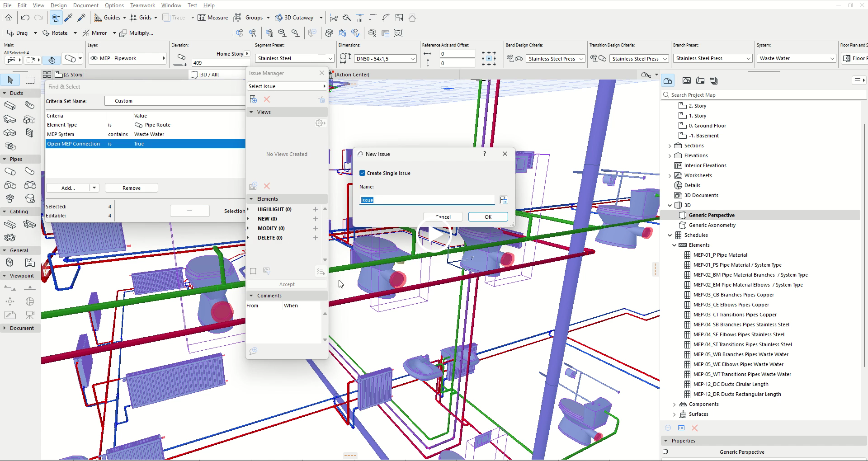Viewport: 868px width, 461px height.
Task: Click the Home icon in toolbar
Action: pyautogui.click(x=9, y=18)
